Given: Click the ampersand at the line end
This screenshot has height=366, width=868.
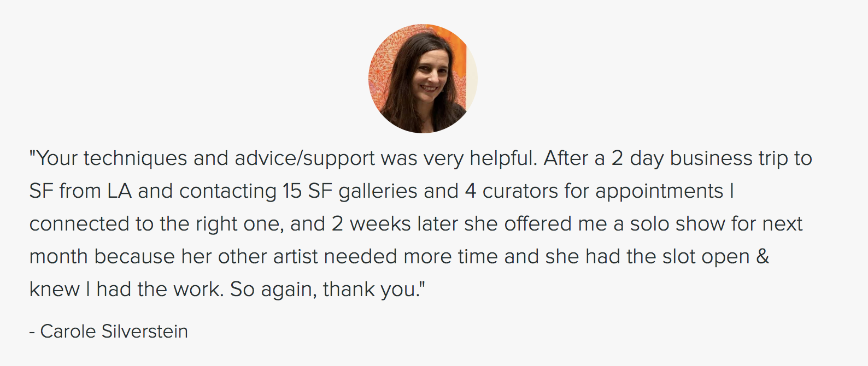Looking at the screenshot, I should [763, 257].
